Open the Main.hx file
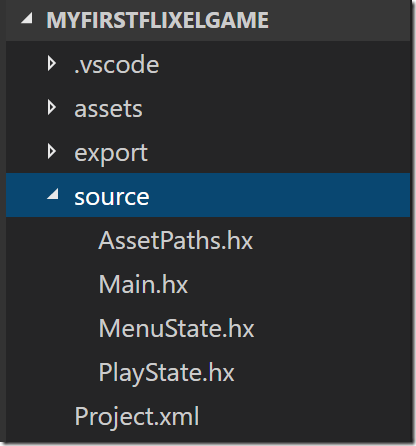 [x=143, y=284]
